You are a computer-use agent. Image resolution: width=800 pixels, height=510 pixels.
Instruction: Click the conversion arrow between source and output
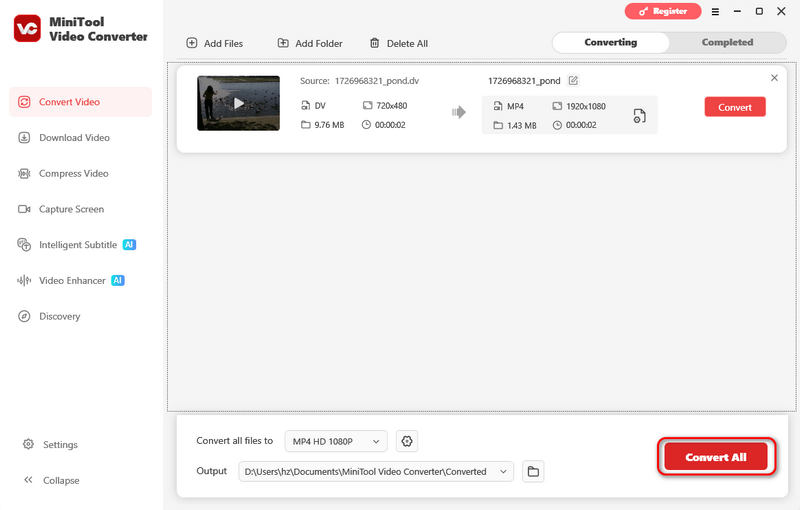click(x=459, y=112)
